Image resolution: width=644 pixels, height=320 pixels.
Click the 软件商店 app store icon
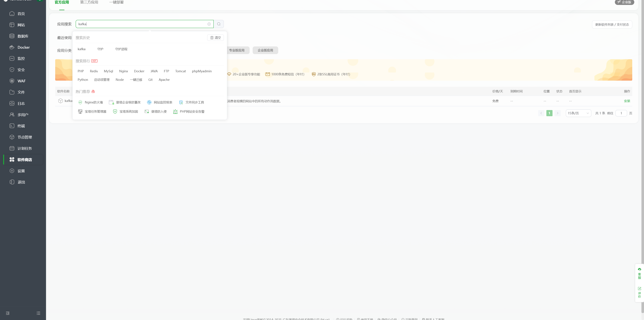(12, 160)
